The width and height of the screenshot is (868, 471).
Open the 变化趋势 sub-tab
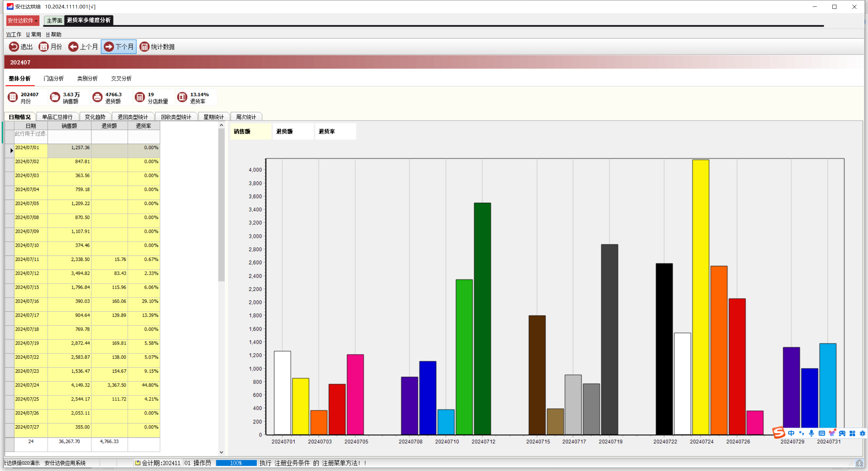click(x=95, y=117)
